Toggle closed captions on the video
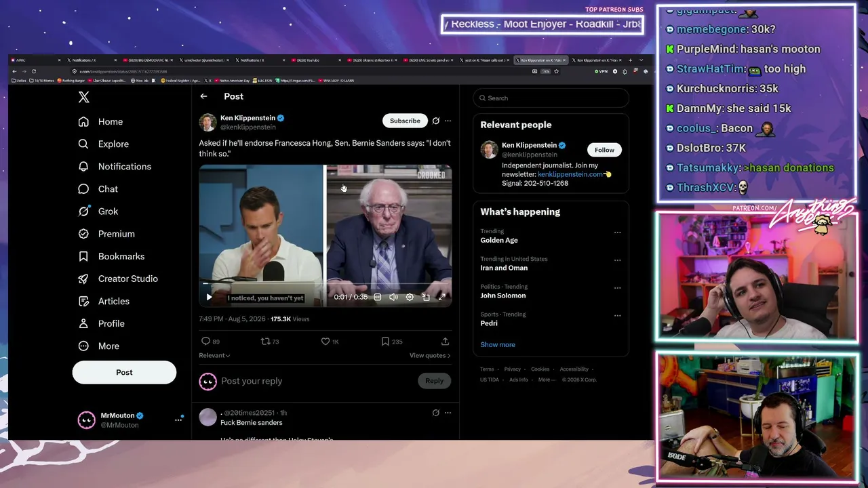The width and height of the screenshot is (868, 488). (378, 297)
